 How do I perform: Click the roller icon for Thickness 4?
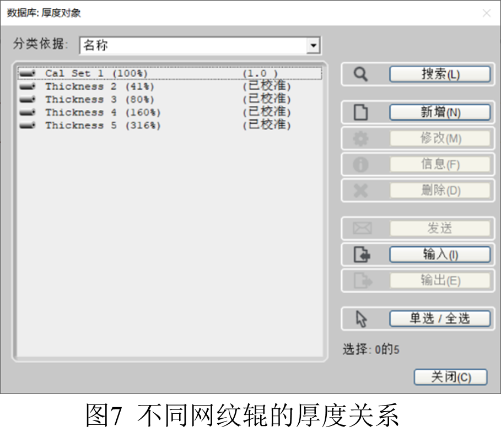coord(27,112)
